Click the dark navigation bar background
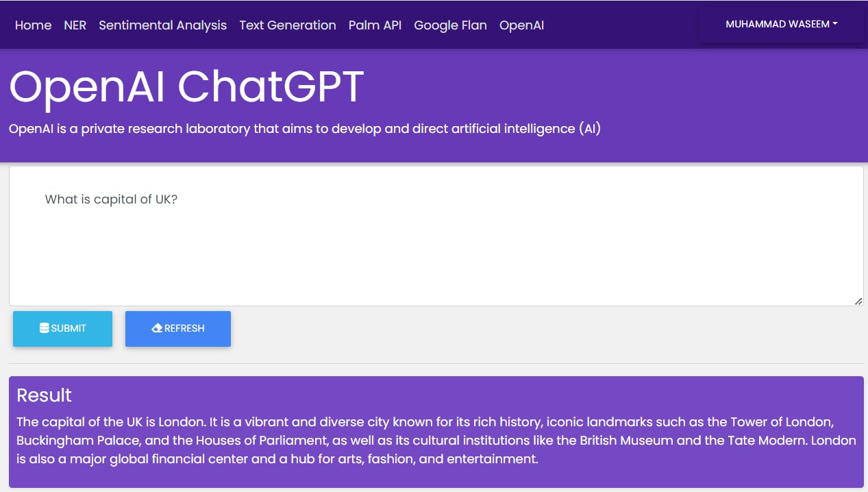 [x=617, y=25]
